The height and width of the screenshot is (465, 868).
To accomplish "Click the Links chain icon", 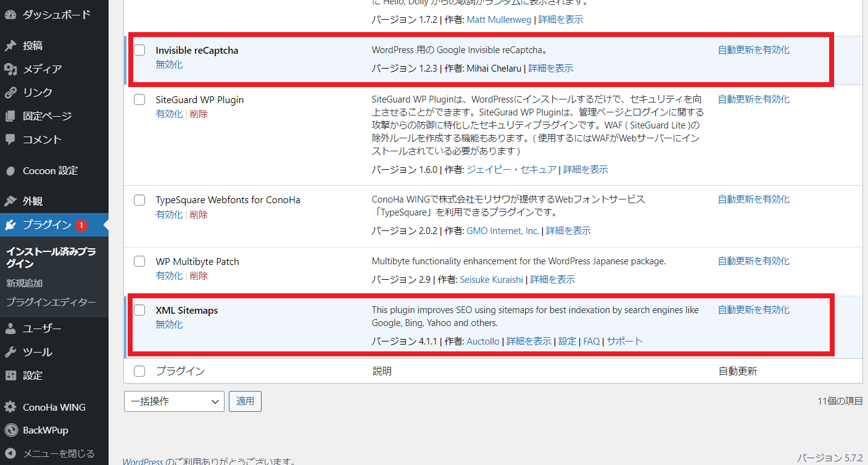I will 10,93.
